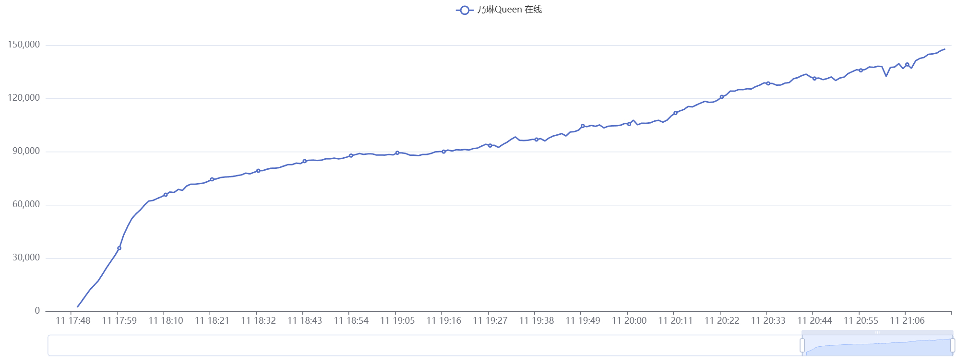
Task: Click the data zoom move grip bar
Action: point(877,332)
